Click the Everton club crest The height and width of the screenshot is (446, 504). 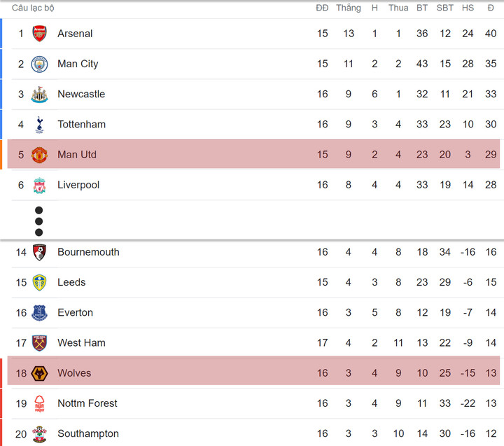point(39,313)
